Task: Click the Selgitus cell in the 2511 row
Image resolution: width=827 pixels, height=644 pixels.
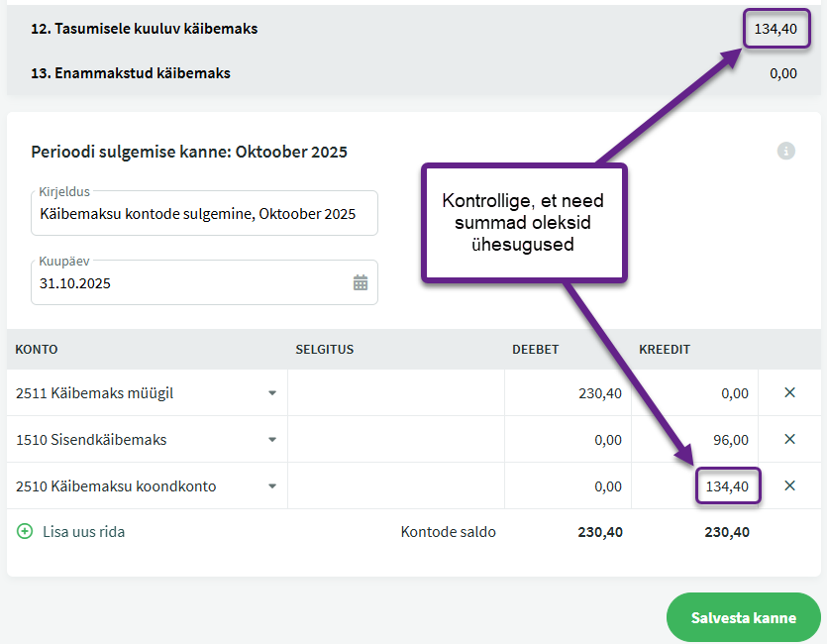Action: (x=395, y=393)
